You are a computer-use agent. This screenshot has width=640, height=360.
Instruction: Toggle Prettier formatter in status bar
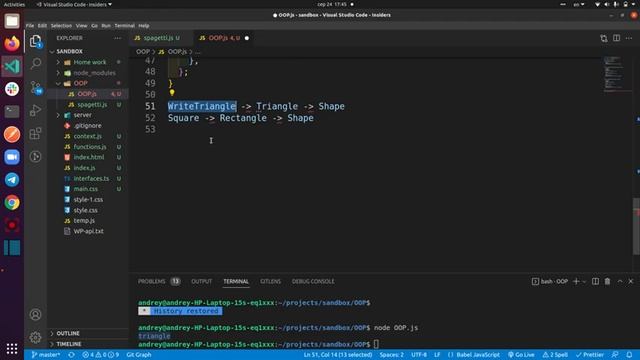[x=590, y=355]
